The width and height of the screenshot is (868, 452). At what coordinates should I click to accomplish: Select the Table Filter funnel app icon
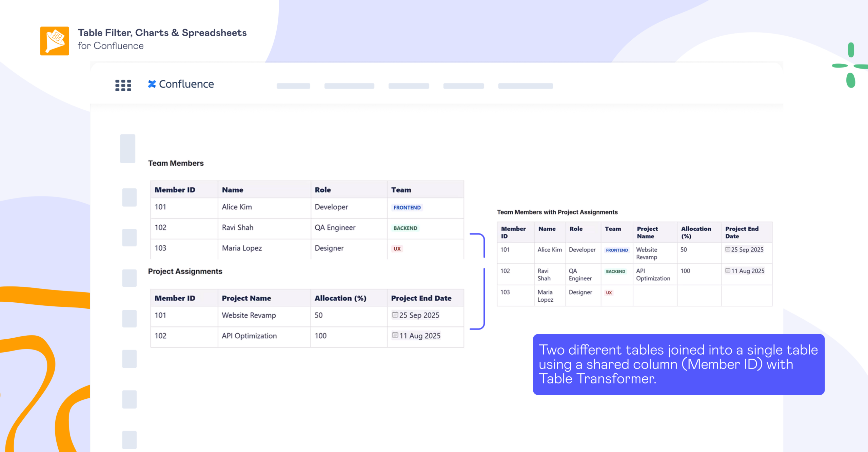tap(54, 40)
